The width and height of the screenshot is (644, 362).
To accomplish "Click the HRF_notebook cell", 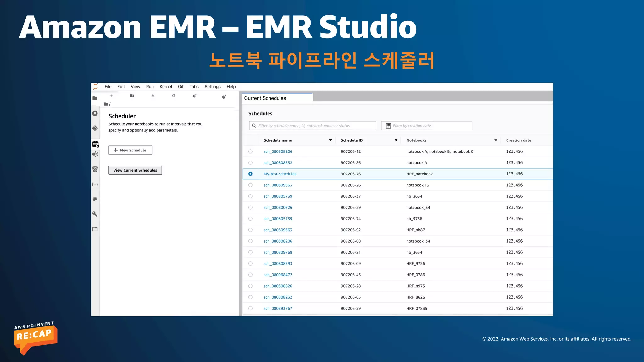I will tap(419, 174).
